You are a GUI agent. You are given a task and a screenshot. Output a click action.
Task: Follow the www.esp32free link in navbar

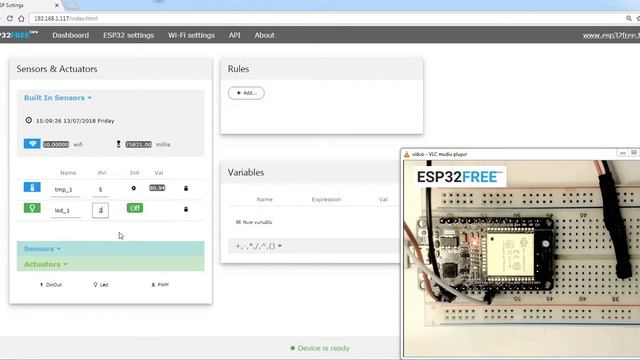[x=611, y=36]
